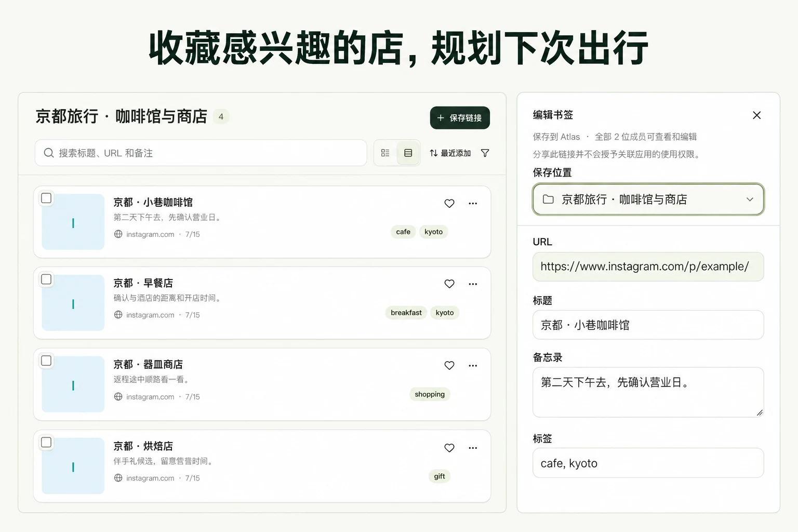Click the plus icon in 保存链接
This screenshot has width=798, height=532.
pos(441,118)
